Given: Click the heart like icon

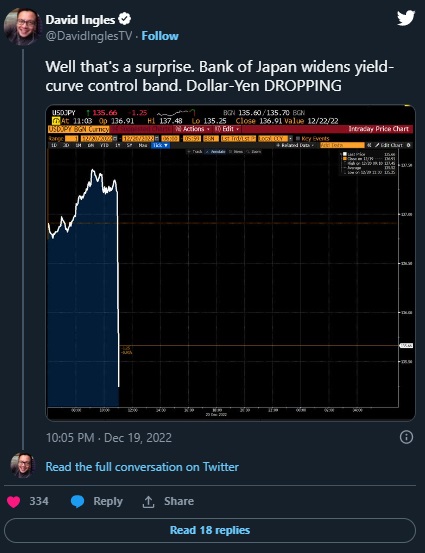Looking at the screenshot, I should pos(13,501).
